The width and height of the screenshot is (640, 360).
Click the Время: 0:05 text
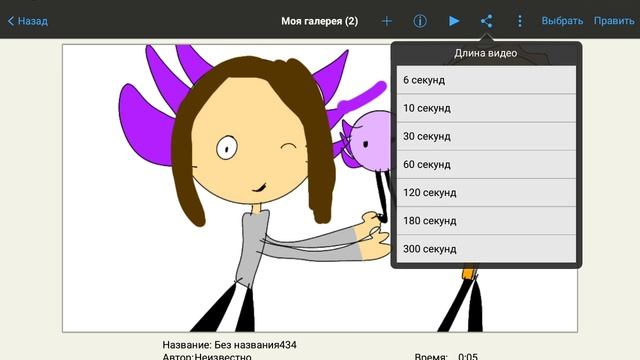pyautogui.click(x=446, y=356)
